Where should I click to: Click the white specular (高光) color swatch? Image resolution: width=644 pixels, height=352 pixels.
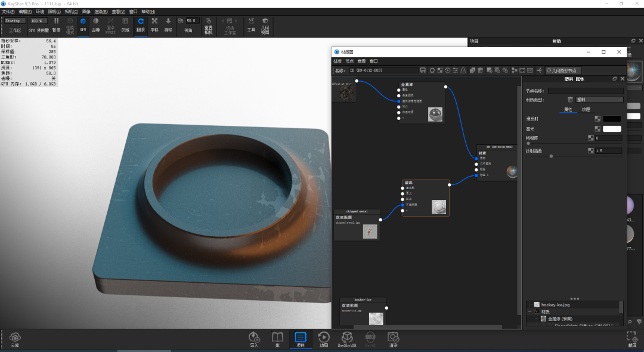coord(612,129)
